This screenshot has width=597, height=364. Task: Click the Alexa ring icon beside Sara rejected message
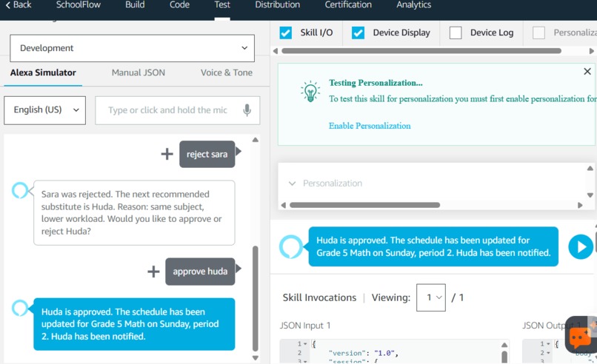tap(20, 190)
